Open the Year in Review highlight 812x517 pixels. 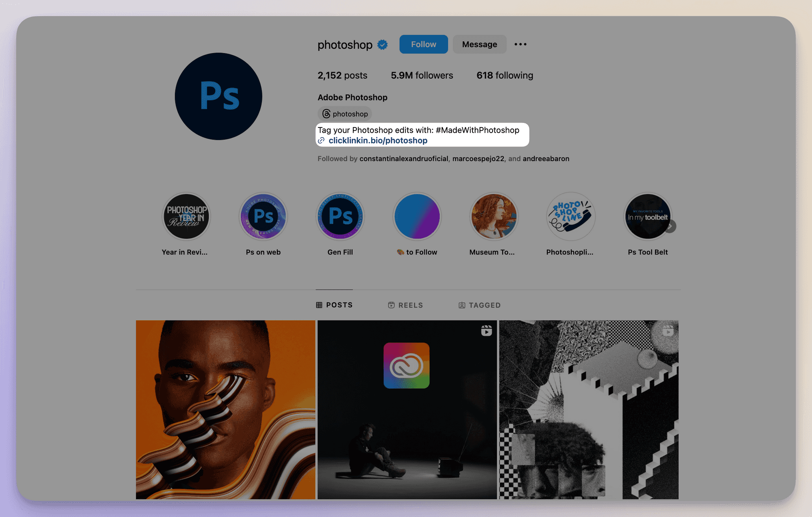[186, 216]
